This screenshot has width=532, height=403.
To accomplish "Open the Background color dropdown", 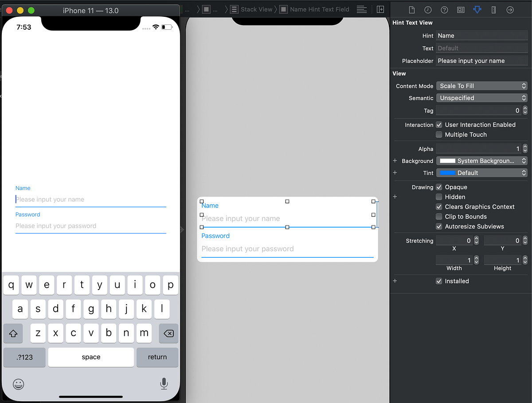I will pos(481,161).
